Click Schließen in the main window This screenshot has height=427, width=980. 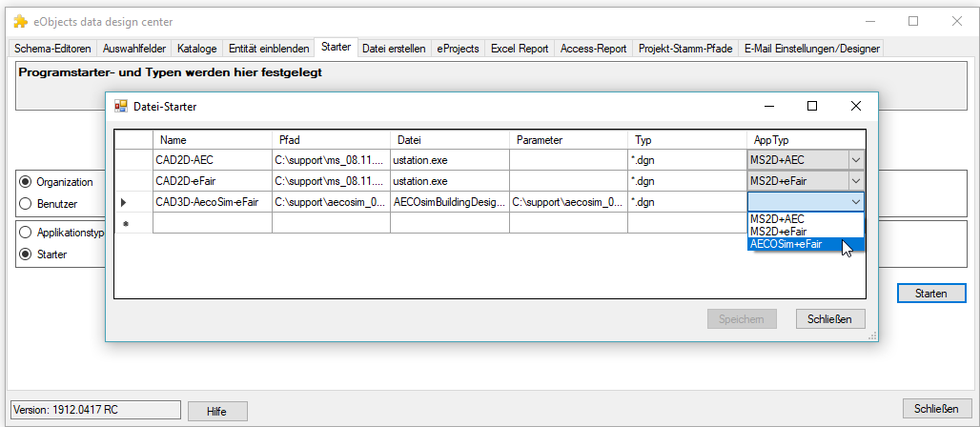(x=936, y=409)
